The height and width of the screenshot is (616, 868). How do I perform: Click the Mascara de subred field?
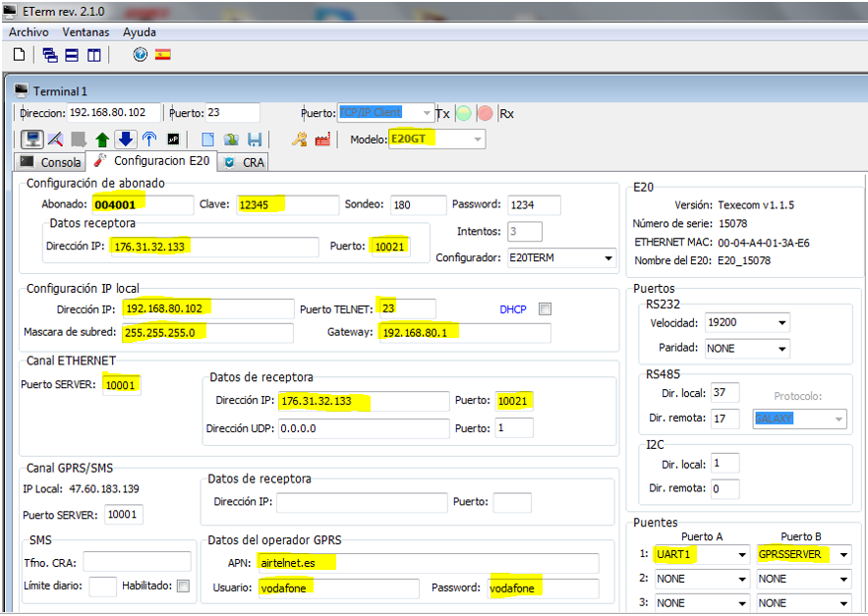(207, 333)
